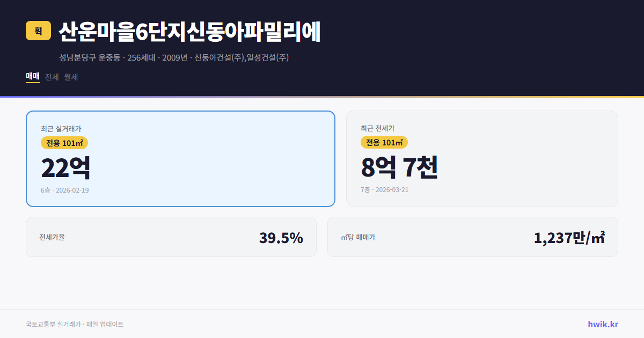644x338 pixels.
Task: Select the 전용 101㎡ badge on the sale card
Action: 64,143
